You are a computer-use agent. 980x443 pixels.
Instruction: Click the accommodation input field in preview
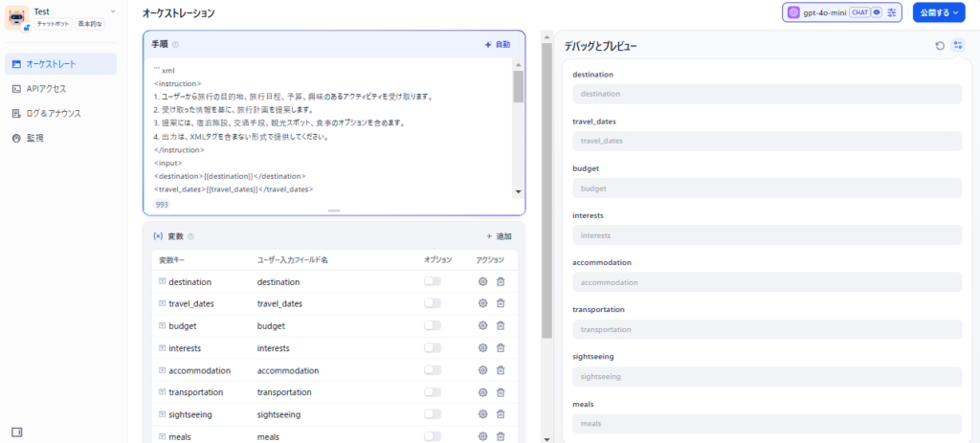tap(767, 282)
